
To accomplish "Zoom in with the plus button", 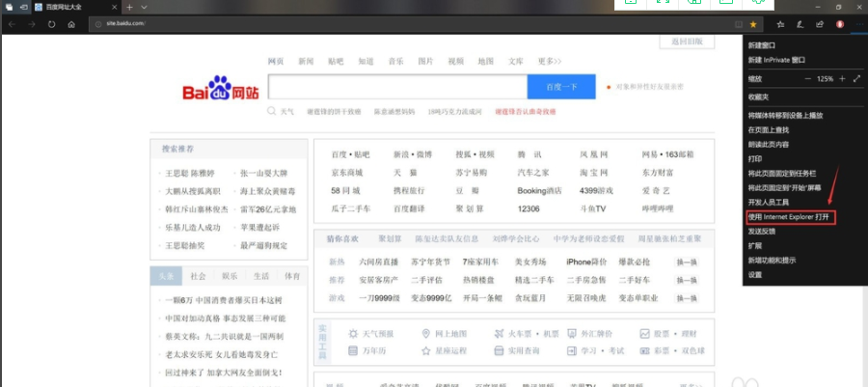I will pyautogui.click(x=842, y=78).
